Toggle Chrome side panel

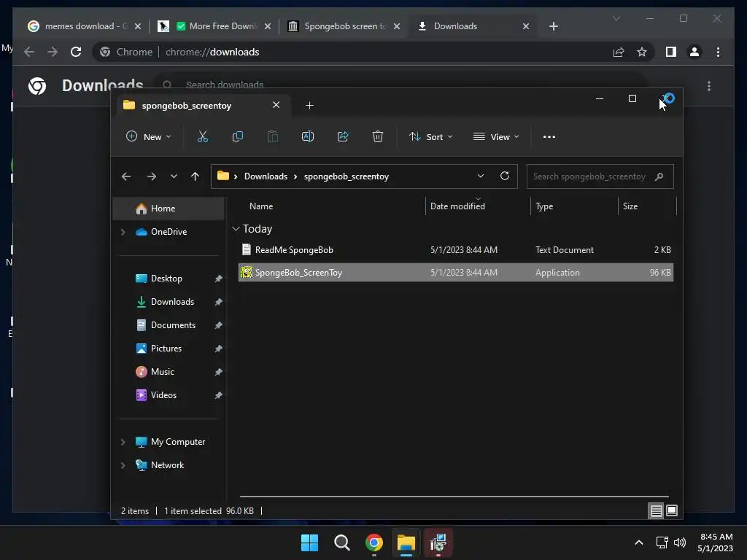(x=671, y=52)
